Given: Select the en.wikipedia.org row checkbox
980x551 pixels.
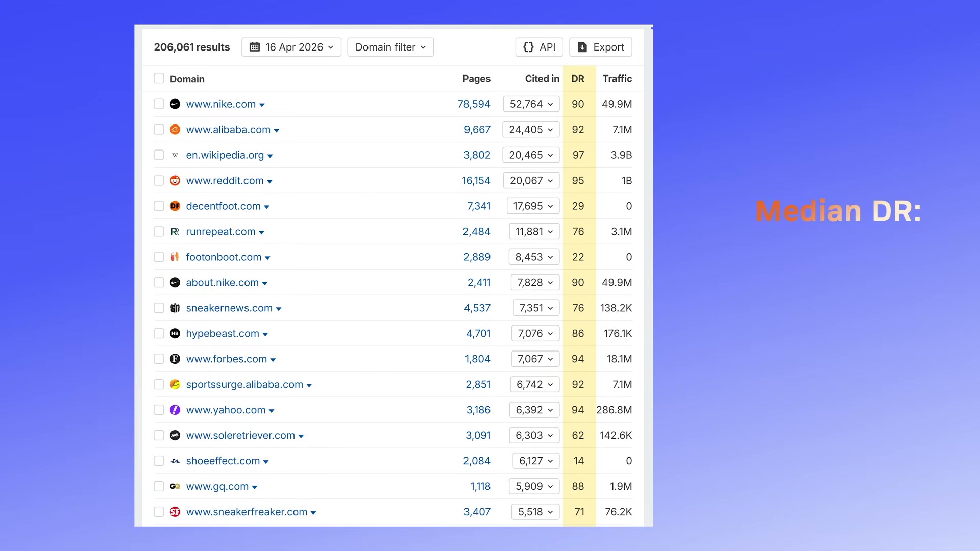Looking at the screenshot, I should point(159,155).
